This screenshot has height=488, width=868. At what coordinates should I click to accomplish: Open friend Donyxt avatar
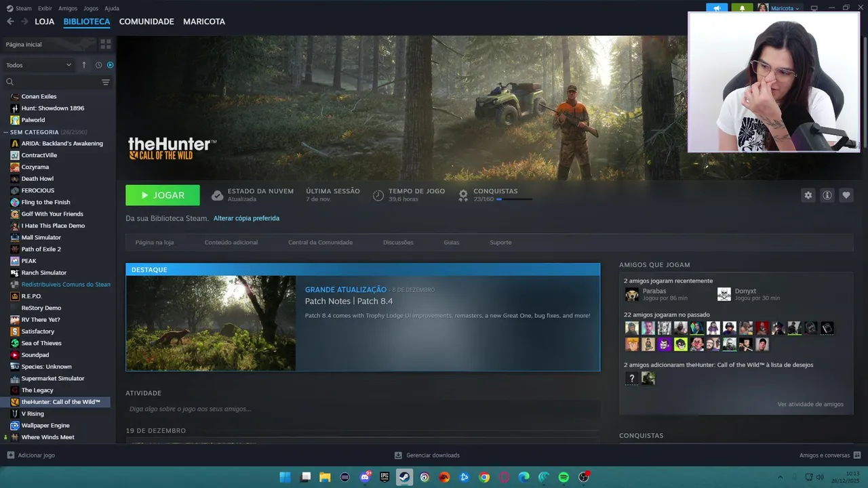(x=724, y=294)
